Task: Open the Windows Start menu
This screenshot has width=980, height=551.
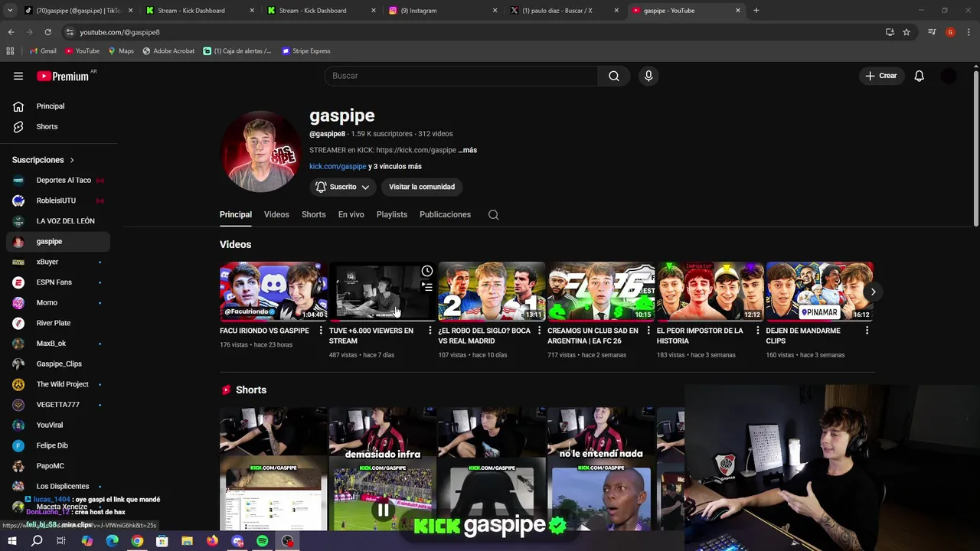Action: click(11, 541)
